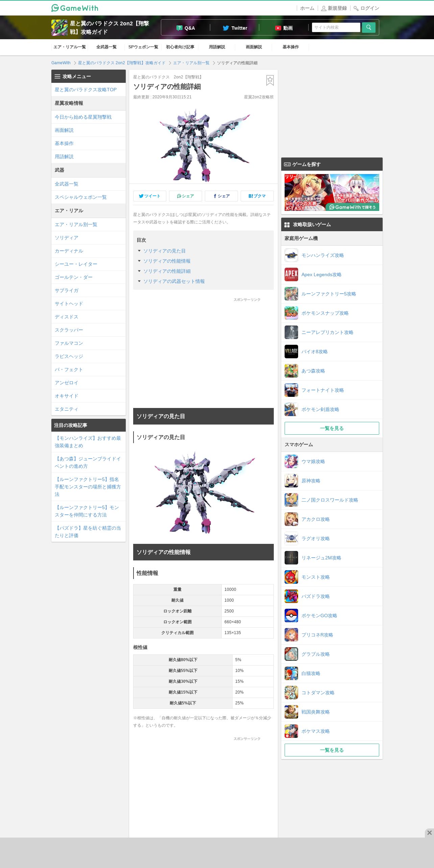Click the search magnifier button

click(x=368, y=27)
